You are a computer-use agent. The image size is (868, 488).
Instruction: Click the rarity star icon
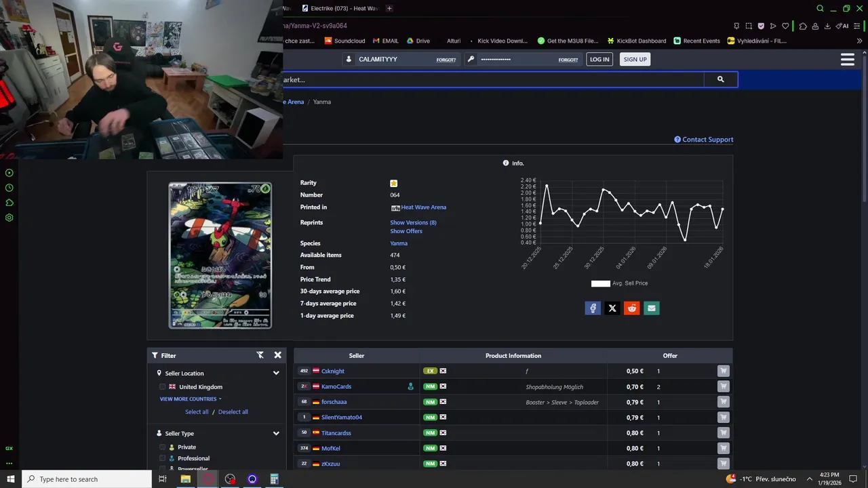(x=394, y=183)
